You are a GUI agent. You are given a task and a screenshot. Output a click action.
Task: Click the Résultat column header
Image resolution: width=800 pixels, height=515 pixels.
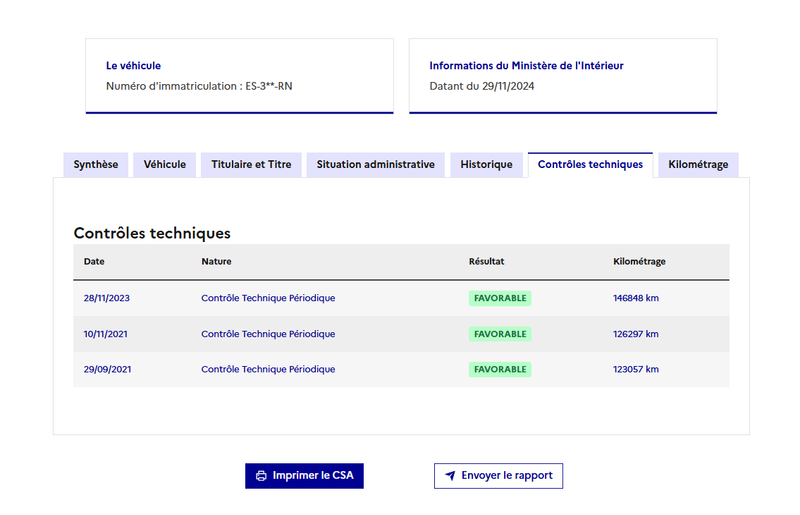[486, 261]
